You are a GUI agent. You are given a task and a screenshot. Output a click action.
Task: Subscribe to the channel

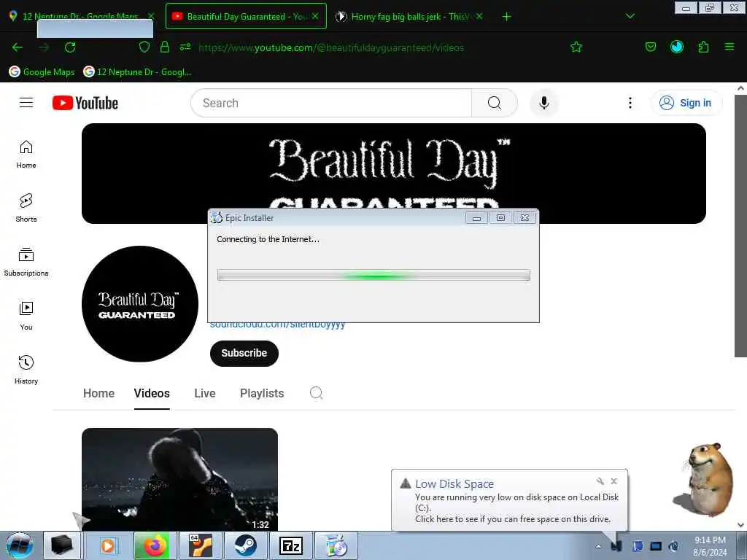[244, 353]
